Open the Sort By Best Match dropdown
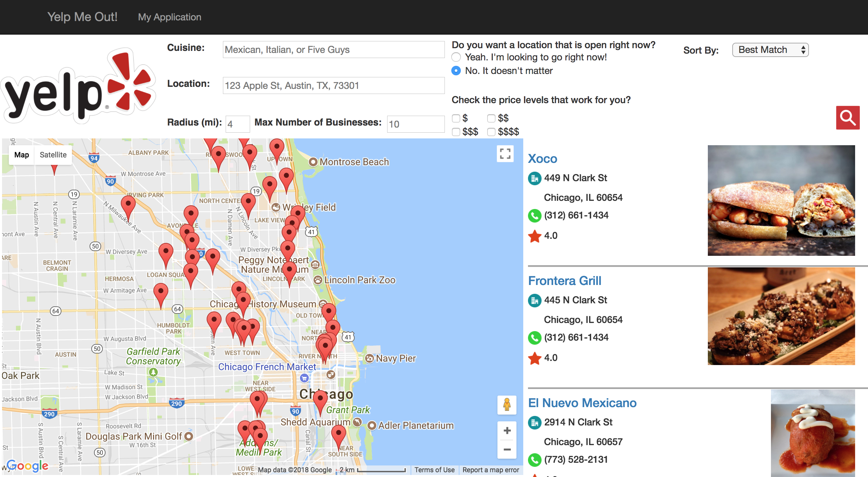This screenshot has width=868, height=477. click(770, 50)
